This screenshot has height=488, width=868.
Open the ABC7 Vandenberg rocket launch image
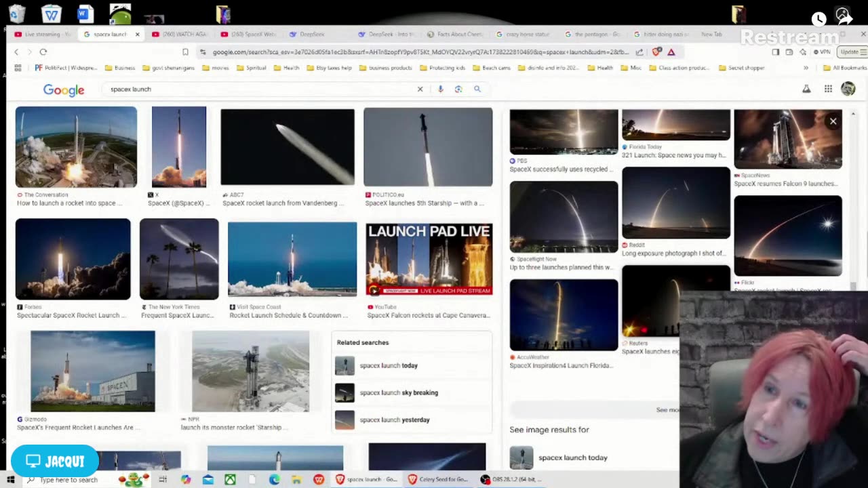288,147
